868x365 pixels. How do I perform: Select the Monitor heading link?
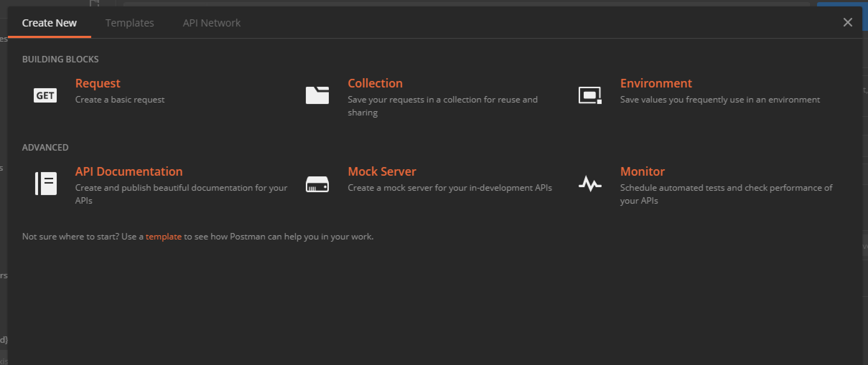pyautogui.click(x=642, y=171)
